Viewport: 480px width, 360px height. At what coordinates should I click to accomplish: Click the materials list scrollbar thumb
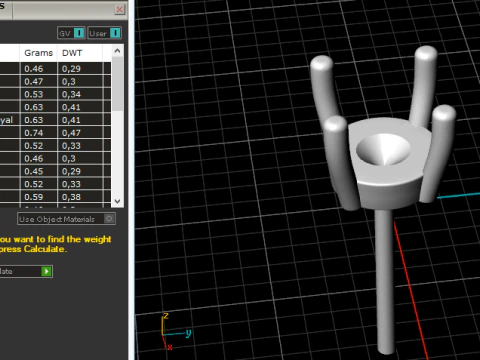(117, 84)
